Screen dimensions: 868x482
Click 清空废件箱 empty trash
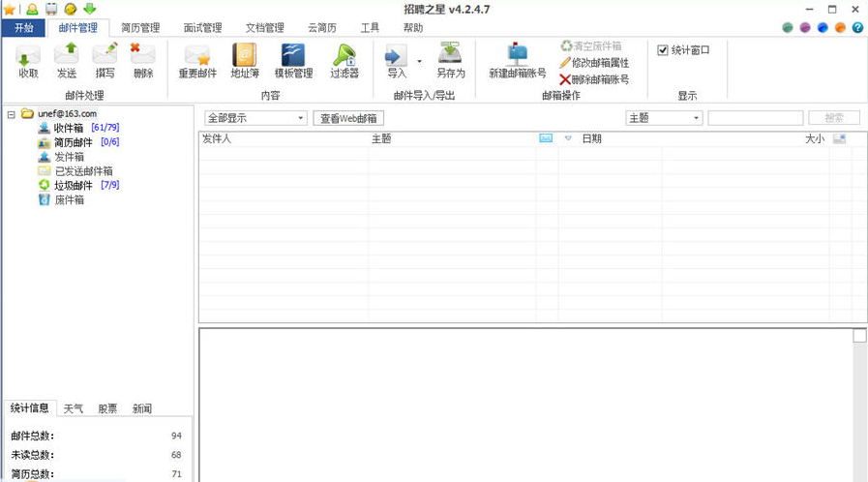coord(590,45)
